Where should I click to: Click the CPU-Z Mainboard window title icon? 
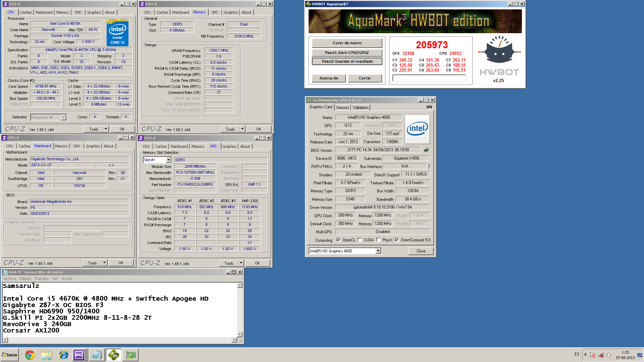point(4,138)
